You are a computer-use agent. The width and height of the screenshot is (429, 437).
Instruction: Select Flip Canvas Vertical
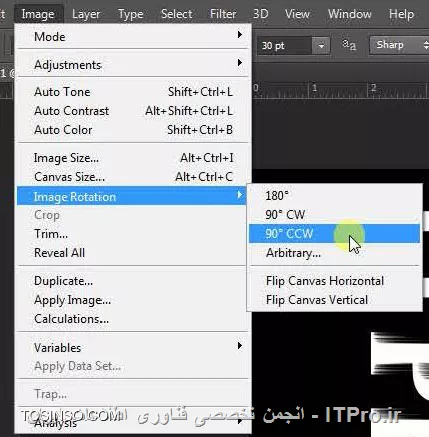click(x=334, y=300)
